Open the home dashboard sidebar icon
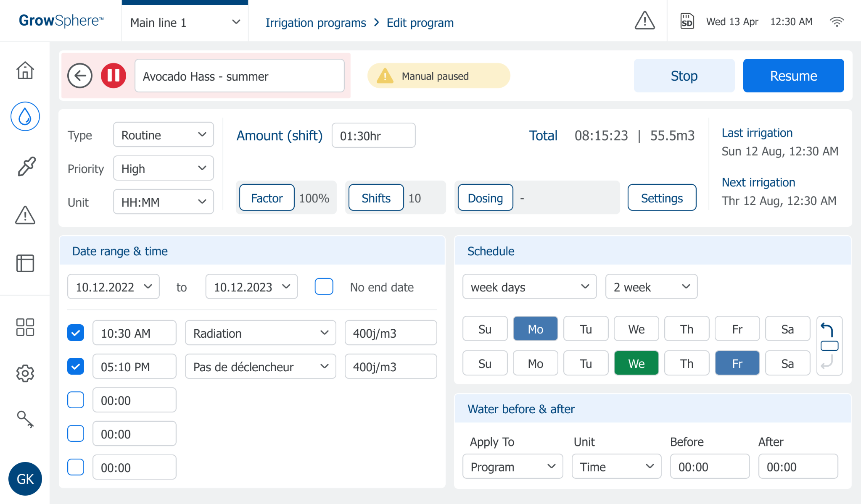 (25, 70)
